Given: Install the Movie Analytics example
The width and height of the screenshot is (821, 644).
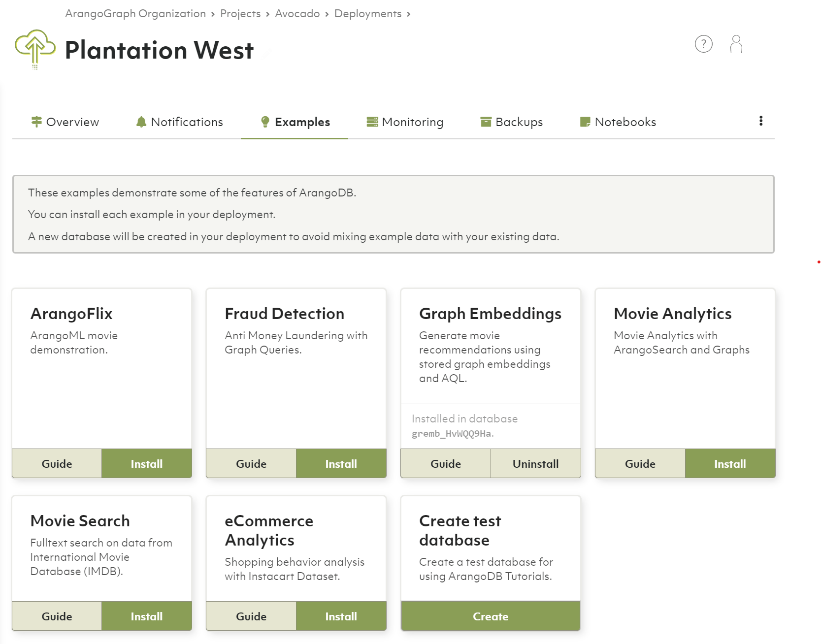Looking at the screenshot, I should [730, 463].
